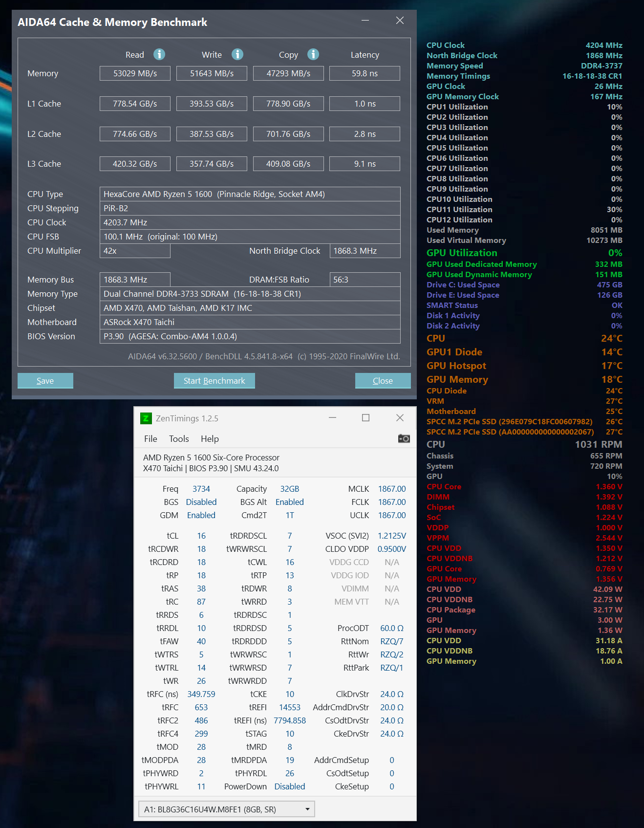Screen dimensions: 644x828
Task: Click the ZenTimings green Z app icon
Action: 146,418
